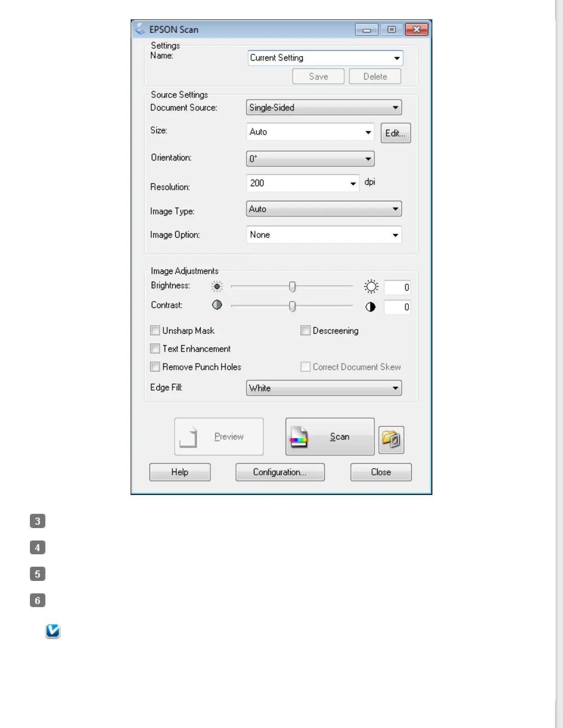Click the Contrast slider handle

(292, 306)
